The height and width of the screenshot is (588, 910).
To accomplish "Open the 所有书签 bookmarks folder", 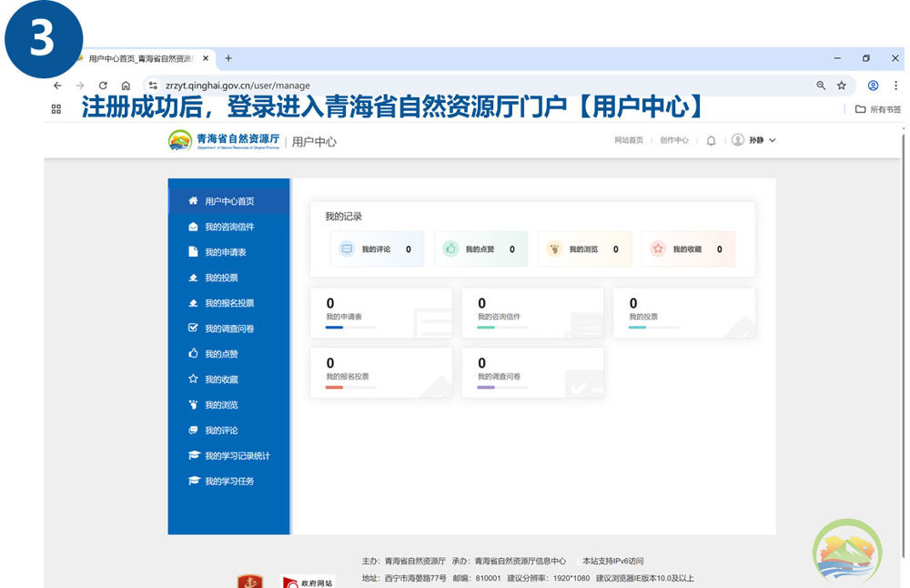I will (878, 109).
